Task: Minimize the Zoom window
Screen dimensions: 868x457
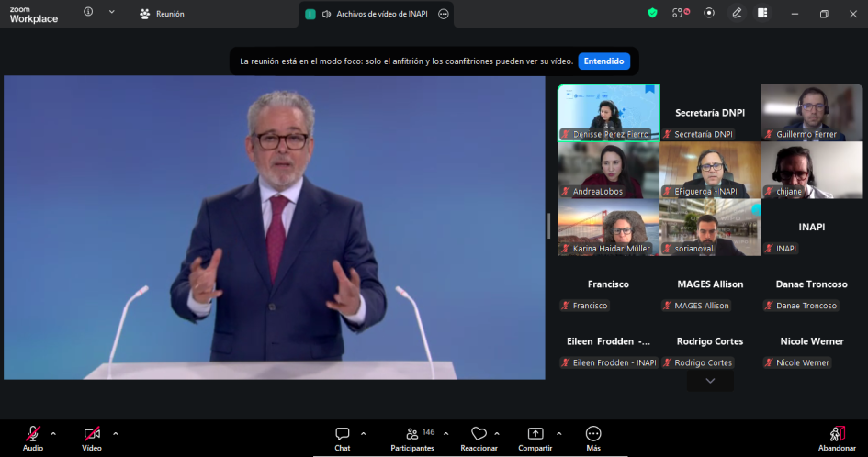Action: click(x=795, y=14)
